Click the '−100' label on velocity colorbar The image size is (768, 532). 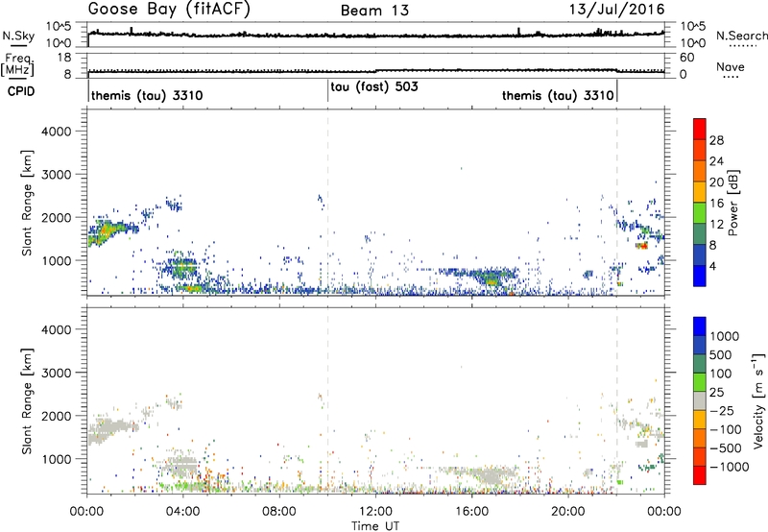726,429
